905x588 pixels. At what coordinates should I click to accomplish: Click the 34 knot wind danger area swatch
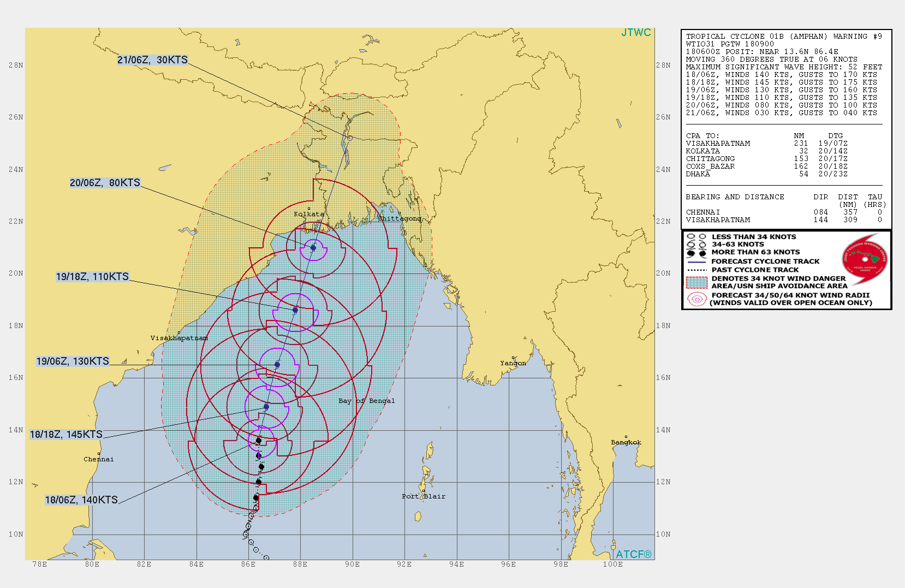coord(696,282)
